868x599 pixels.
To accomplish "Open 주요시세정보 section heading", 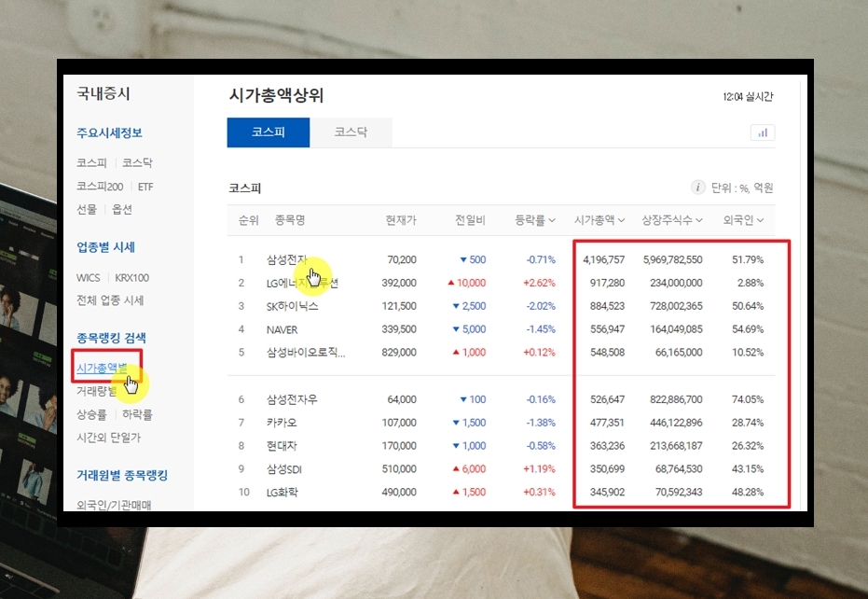I will tap(110, 133).
